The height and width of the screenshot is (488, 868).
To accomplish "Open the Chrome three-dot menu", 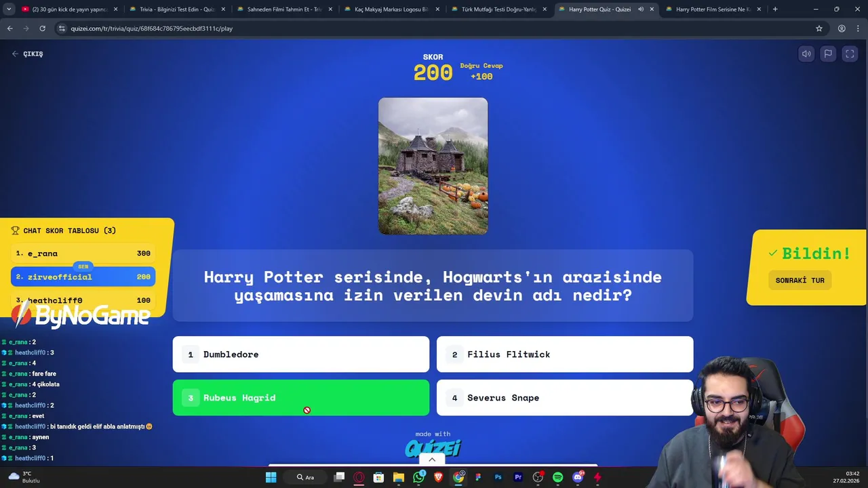I will click(858, 28).
